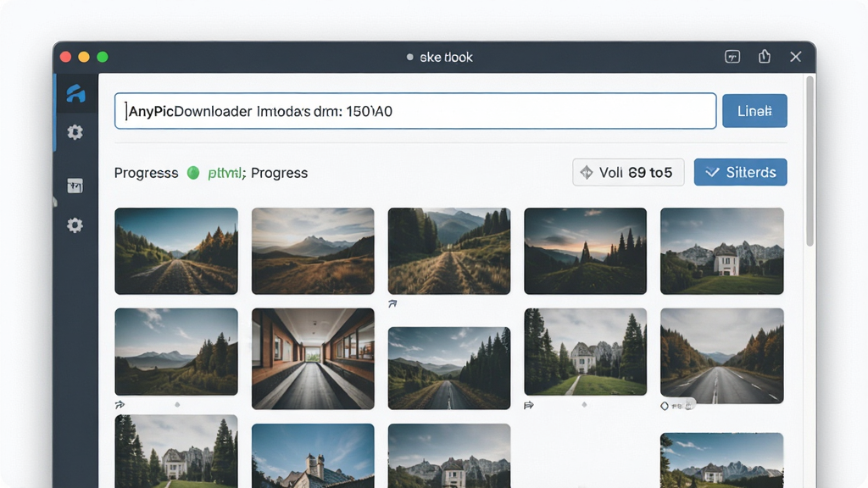Click the green traffic-light zoom button
Image resolution: width=868 pixels, height=488 pixels.
pyautogui.click(x=103, y=57)
